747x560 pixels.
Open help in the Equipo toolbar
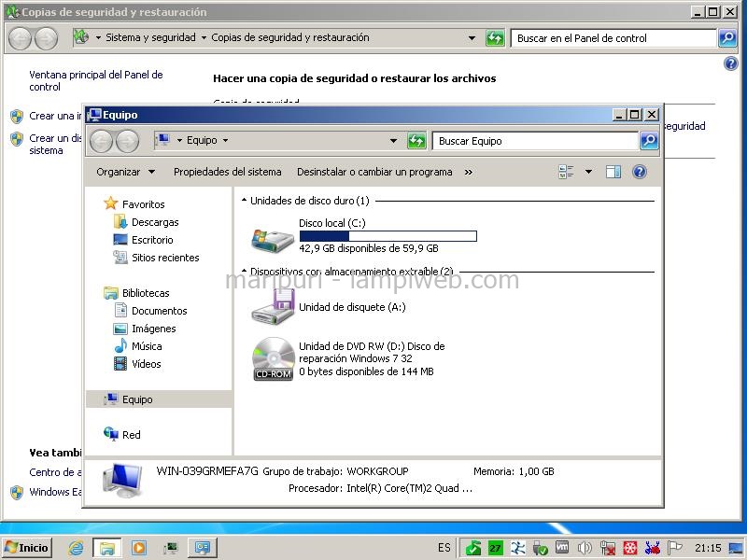[x=640, y=172]
